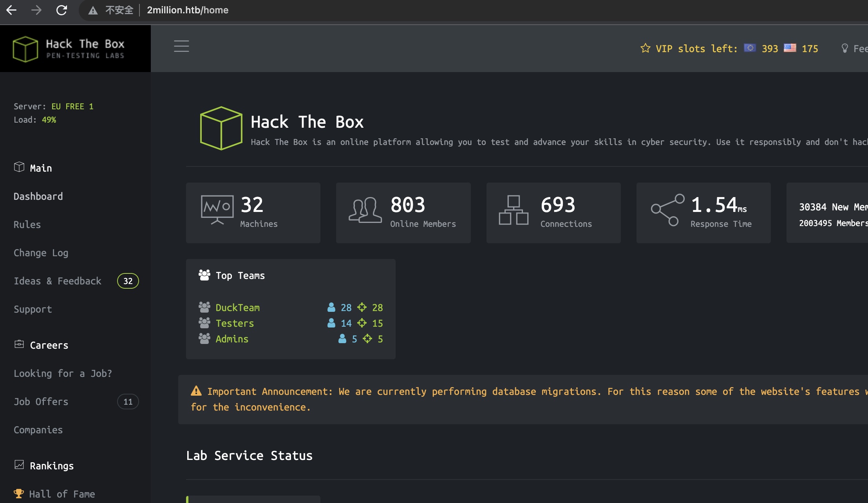Open the Dashboard menu item
The width and height of the screenshot is (868, 503).
pyautogui.click(x=38, y=196)
